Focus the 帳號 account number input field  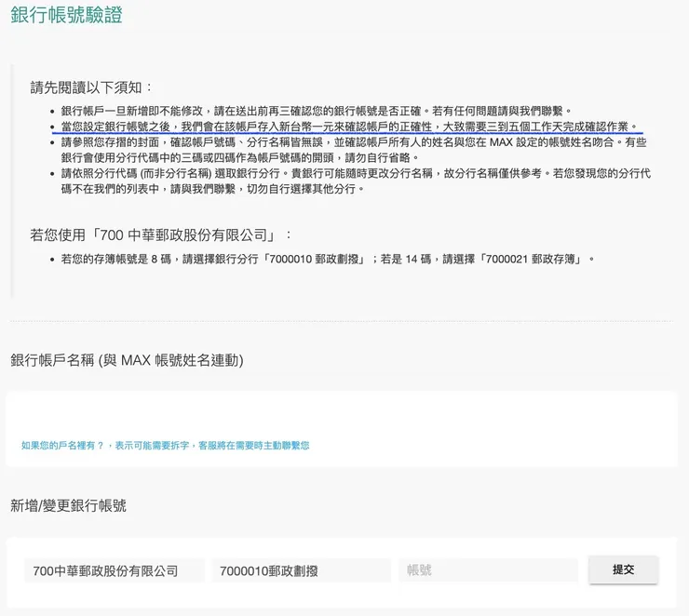[488, 570]
